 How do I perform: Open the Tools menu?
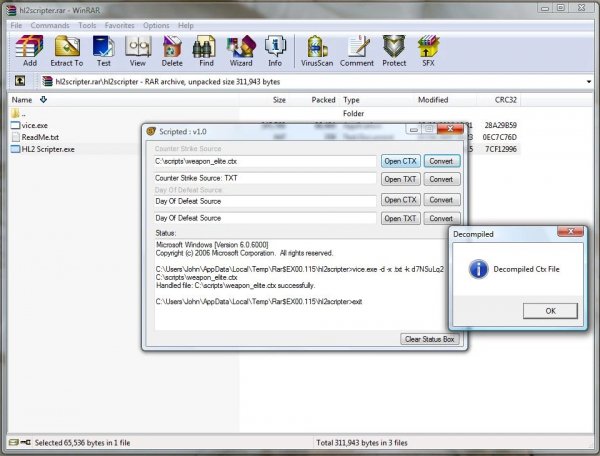click(87, 26)
